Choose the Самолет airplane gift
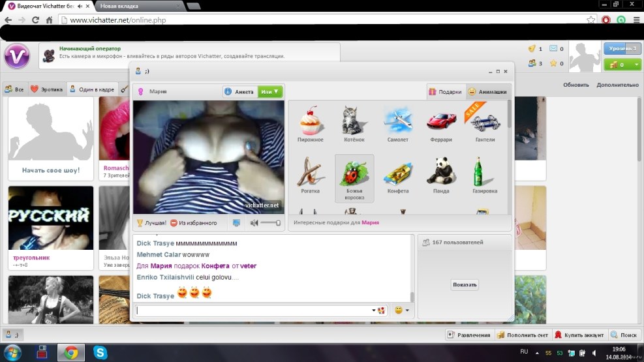Screen dimensions: 644x362 (397, 124)
